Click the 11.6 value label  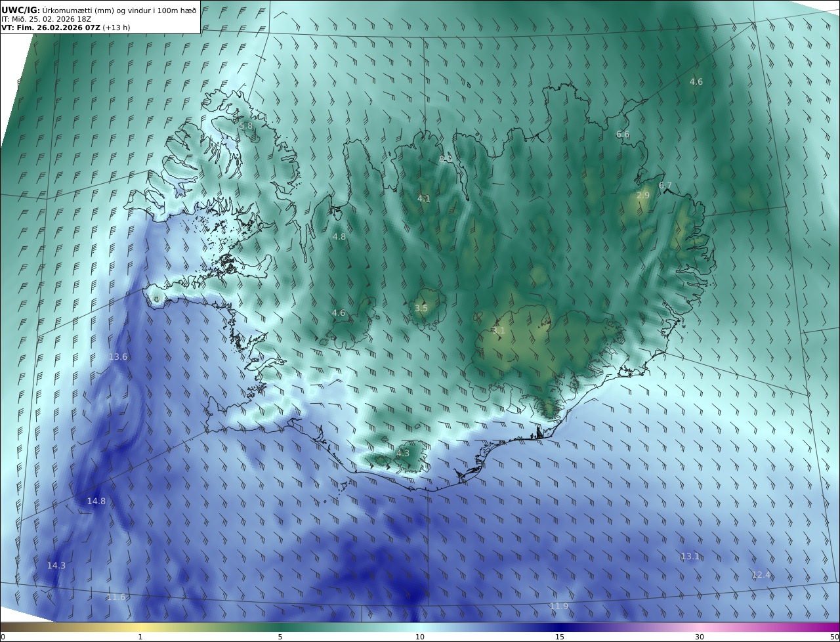[x=115, y=597]
